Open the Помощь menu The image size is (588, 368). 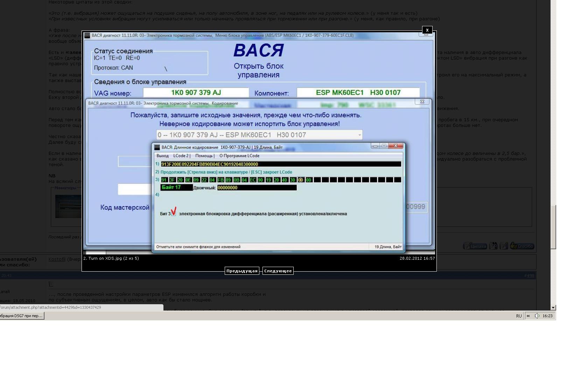[x=205, y=156]
